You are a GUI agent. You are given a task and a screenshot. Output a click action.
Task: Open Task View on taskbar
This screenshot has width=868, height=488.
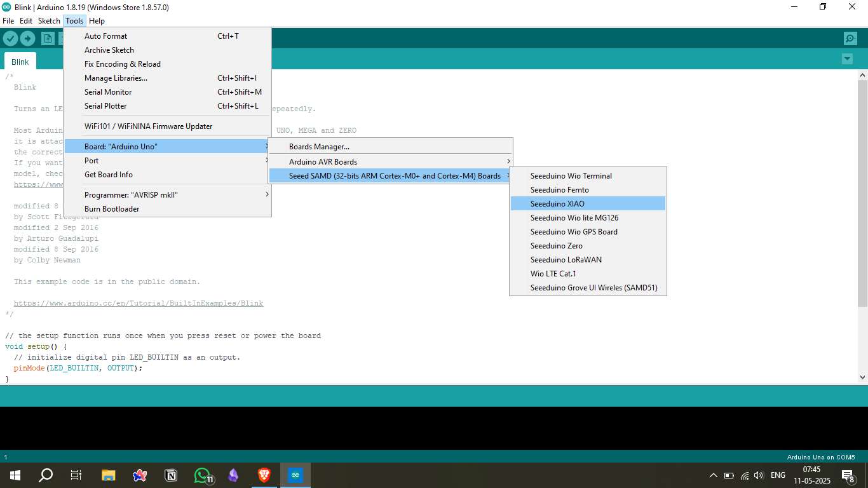(76, 475)
